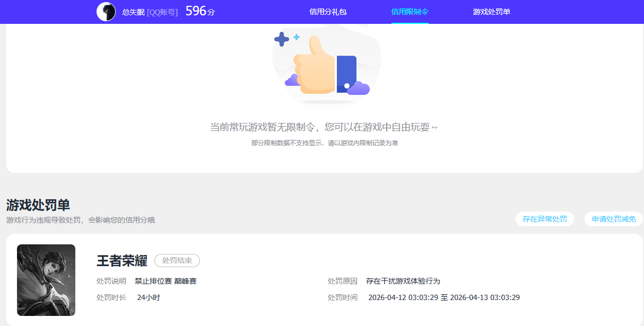This screenshot has width=644, height=326.
Task: Click the 596 credit score
Action: point(196,11)
